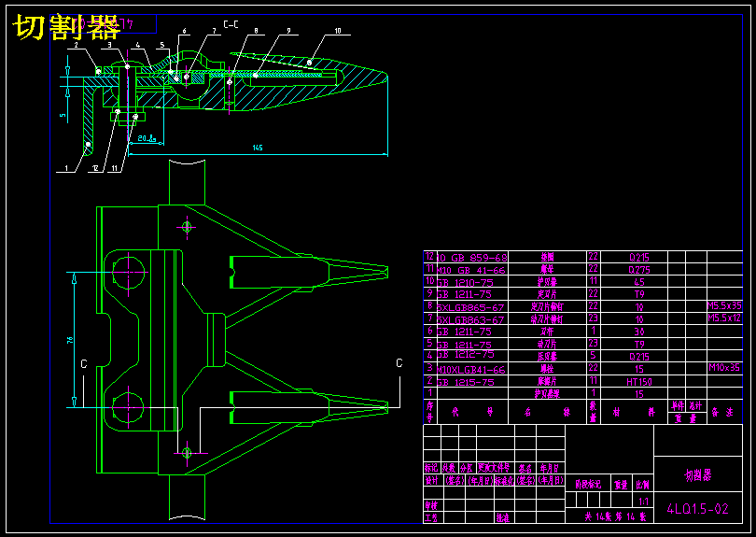
Task: Select the 标准化 cell in title block
Action: (504, 481)
